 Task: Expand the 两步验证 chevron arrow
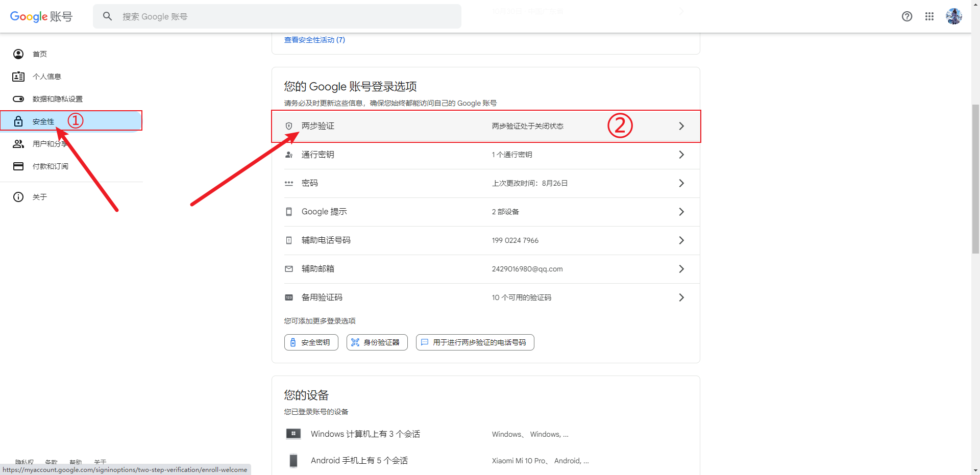(681, 126)
